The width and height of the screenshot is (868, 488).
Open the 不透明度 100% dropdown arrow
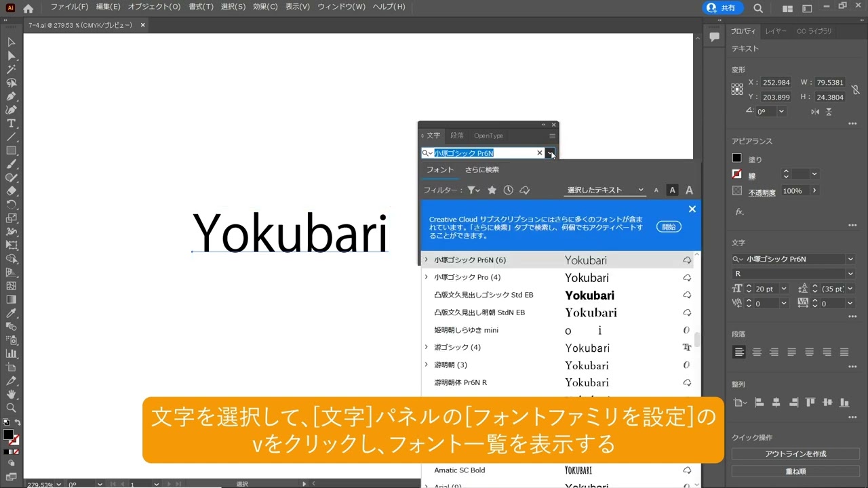pyautogui.click(x=814, y=191)
